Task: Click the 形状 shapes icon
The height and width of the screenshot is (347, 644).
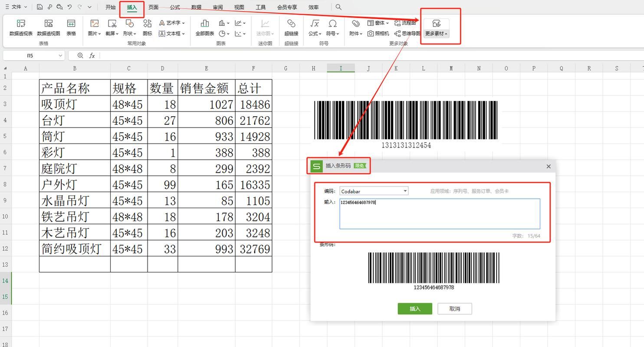Action: [x=129, y=23]
